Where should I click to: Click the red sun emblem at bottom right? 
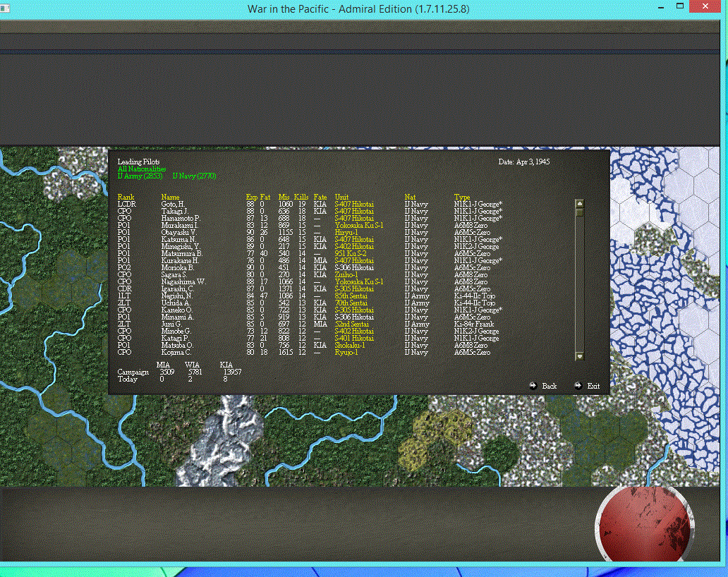644,523
